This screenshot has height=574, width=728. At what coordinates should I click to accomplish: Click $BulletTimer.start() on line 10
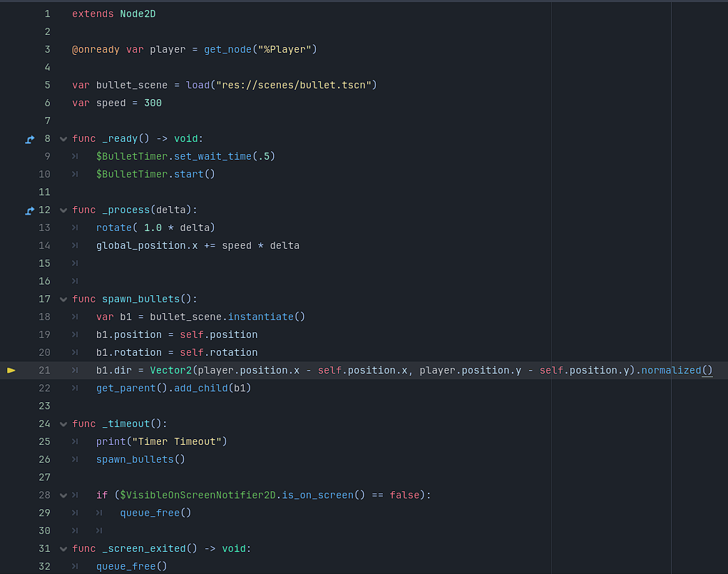[x=155, y=174]
